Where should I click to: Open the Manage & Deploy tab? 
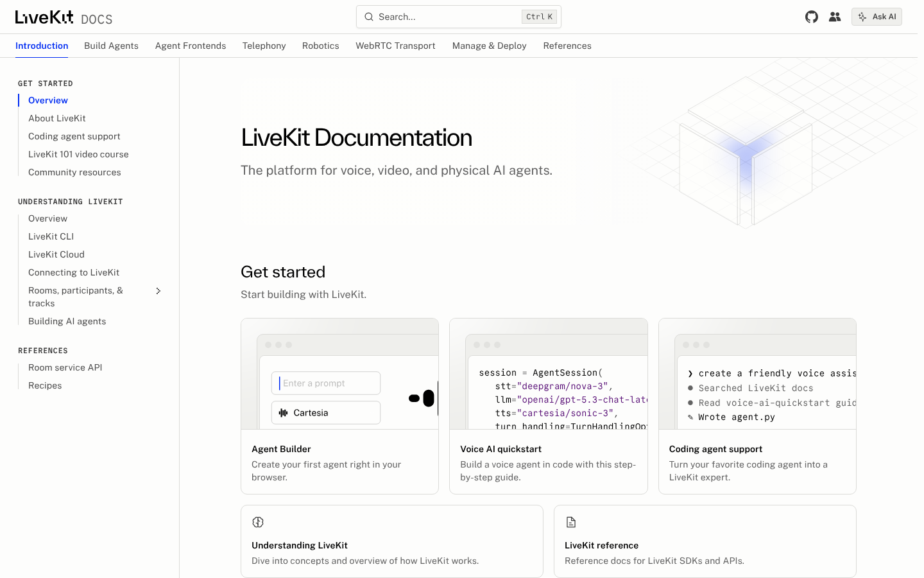(x=490, y=46)
